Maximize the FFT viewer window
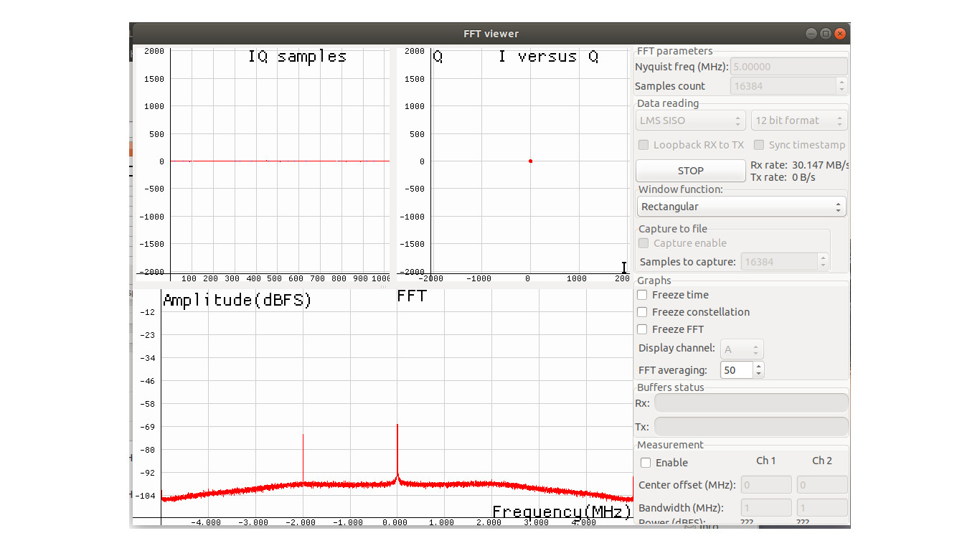Image resolution: width=980 pixels, height=551 pixels. coord(826,34)
